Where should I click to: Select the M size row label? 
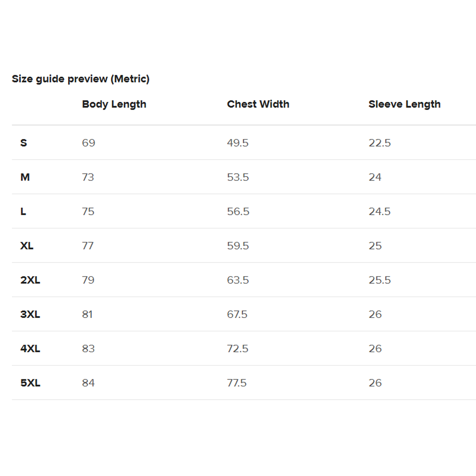point(25,177)
